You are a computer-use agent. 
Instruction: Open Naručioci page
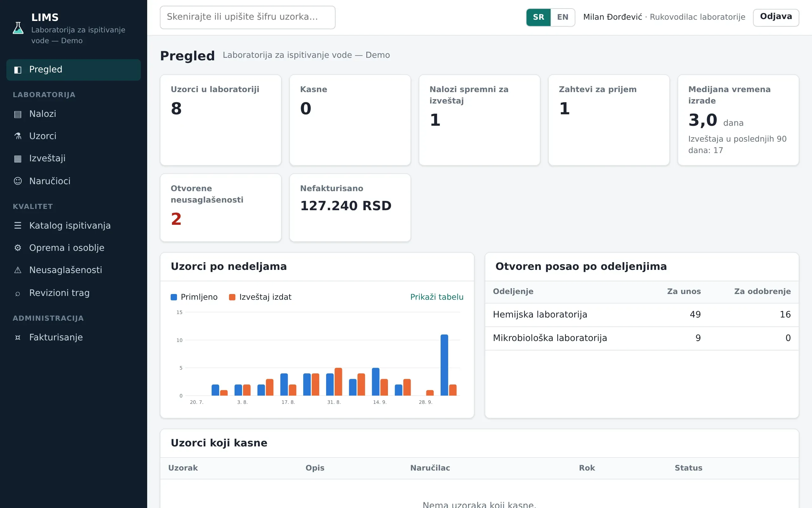(x=74, y=181)
